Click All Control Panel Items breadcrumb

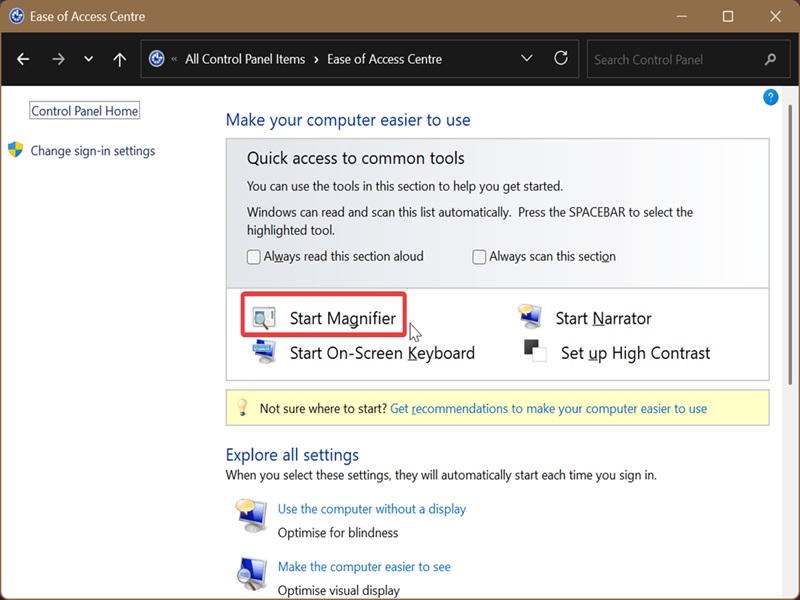(245, 59)
